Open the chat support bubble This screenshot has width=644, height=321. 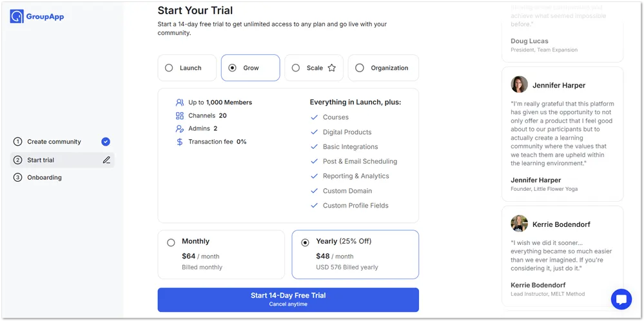pyautogui.click(x=621, y=299)
